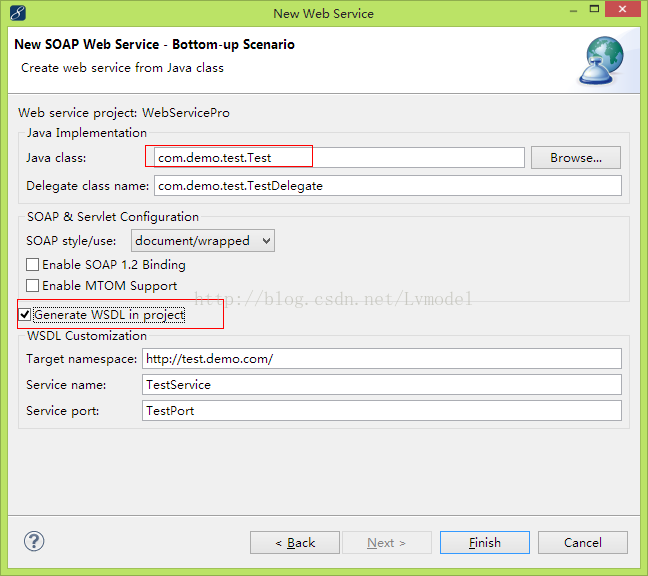The height and width of the screenshot is (576, 648).
Task: Click the help question mark icon
Action: 34,541
